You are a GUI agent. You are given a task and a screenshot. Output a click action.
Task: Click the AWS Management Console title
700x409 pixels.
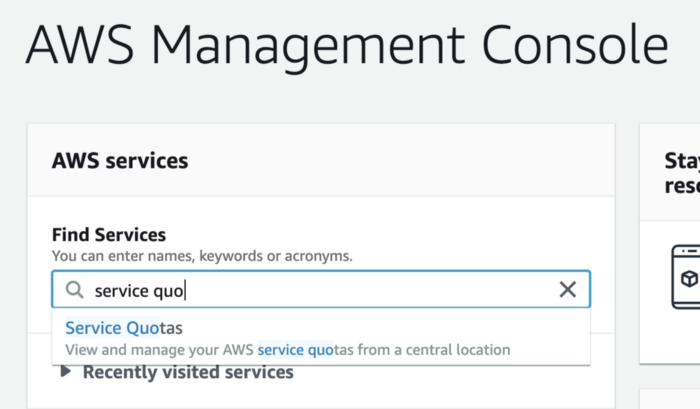click(x=347, y=46)
